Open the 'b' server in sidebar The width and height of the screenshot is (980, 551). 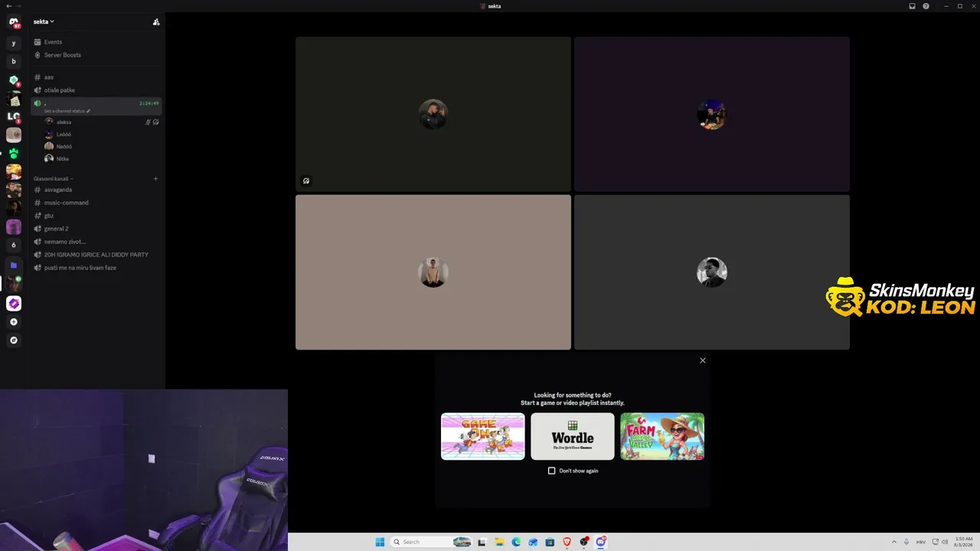click(14, 61)
